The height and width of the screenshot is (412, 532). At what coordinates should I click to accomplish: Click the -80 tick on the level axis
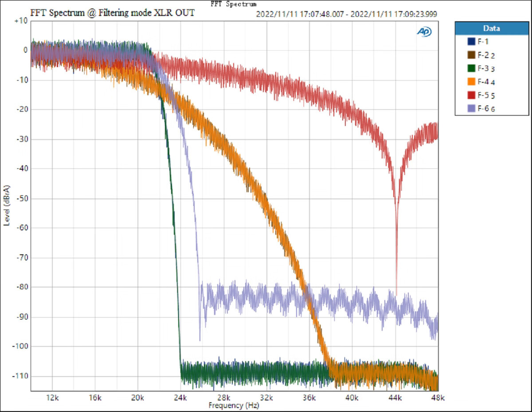[21, 287]
